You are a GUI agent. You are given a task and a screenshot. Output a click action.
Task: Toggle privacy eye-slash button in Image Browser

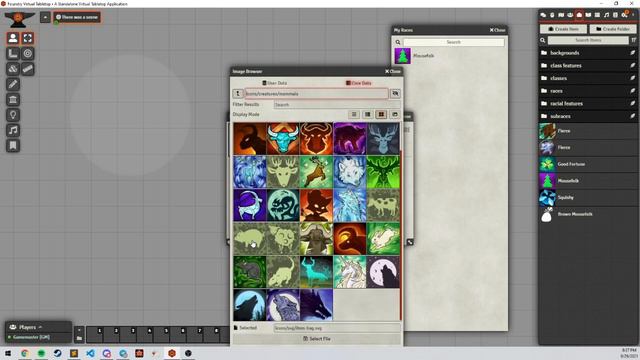tap(395, 94)
